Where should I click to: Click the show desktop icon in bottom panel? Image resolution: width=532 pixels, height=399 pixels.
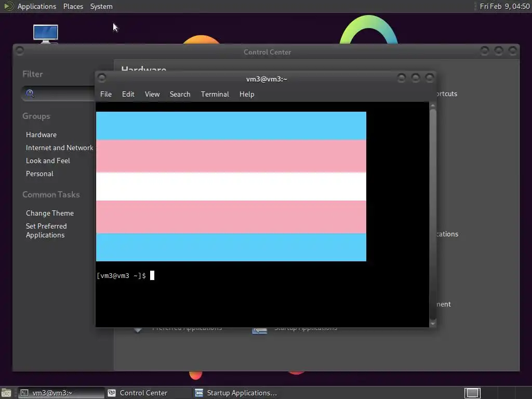6,393
